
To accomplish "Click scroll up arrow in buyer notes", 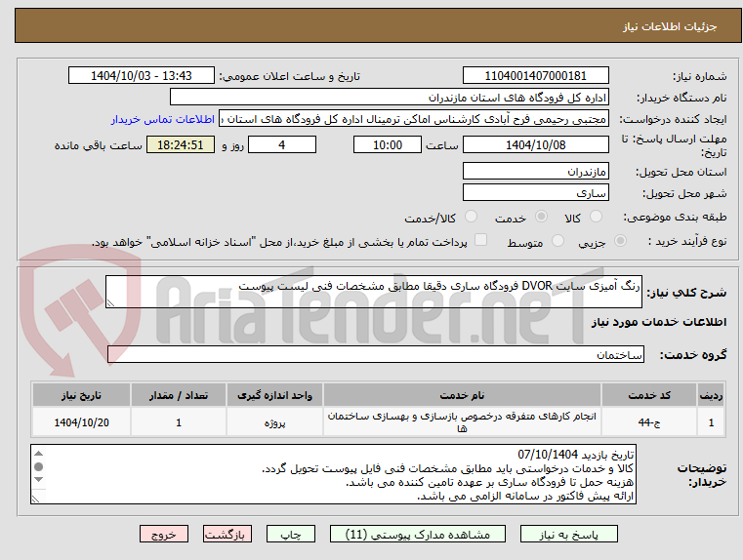I will pos(39,454).
